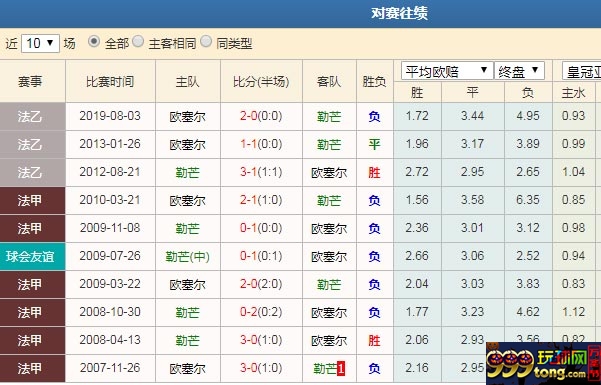Click home team 勒芒 in 2012-08-21 row

click(187, 172)
